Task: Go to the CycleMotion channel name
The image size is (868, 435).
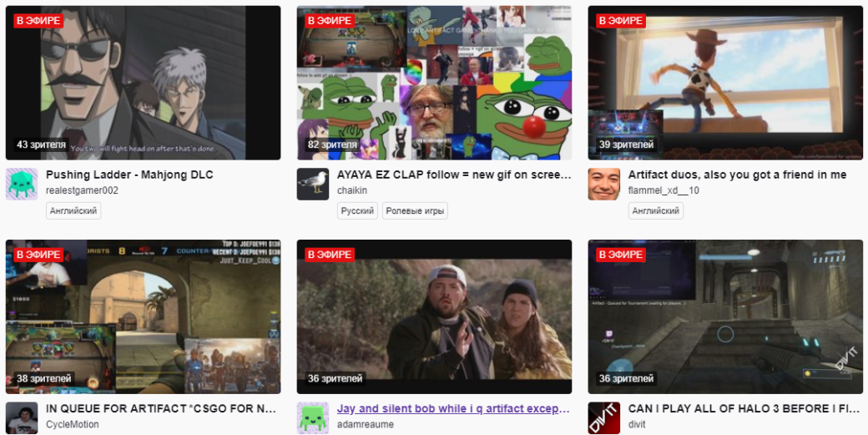Action: pos(73,424)
